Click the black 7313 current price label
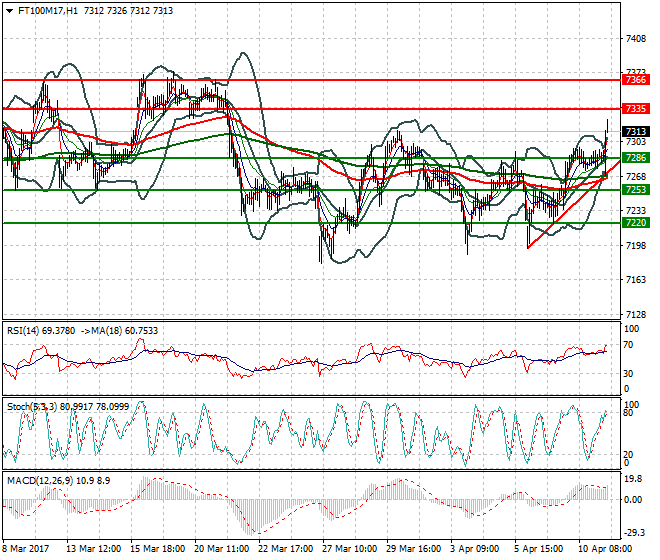This screenshot has width=660, height=560. [x=636, y=132]
